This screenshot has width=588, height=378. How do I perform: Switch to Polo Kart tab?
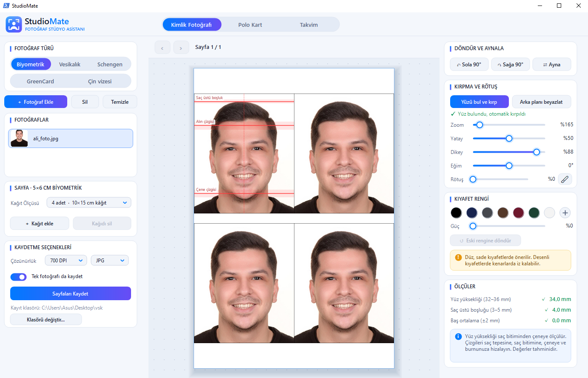[250, 25]
